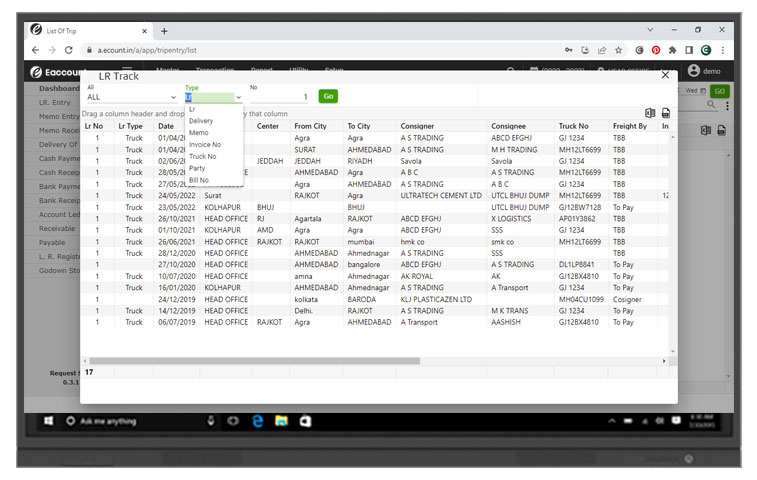Open the Type dropdown arrow
The height and width of the screenshot is (480, 757).
[238, 98]
